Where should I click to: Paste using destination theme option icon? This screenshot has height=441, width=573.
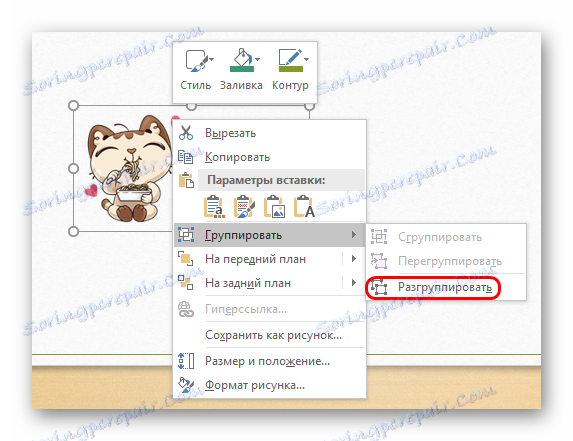[x=214, y=207]
